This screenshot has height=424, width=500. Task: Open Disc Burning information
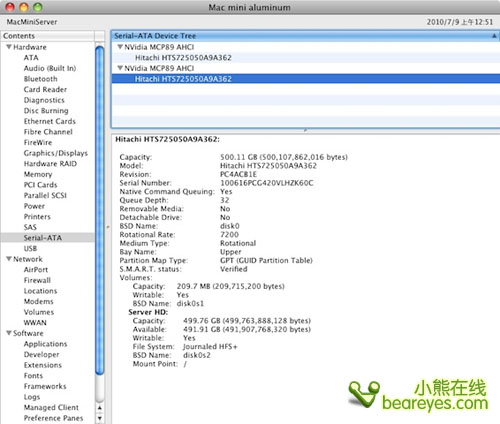point(46,111)
